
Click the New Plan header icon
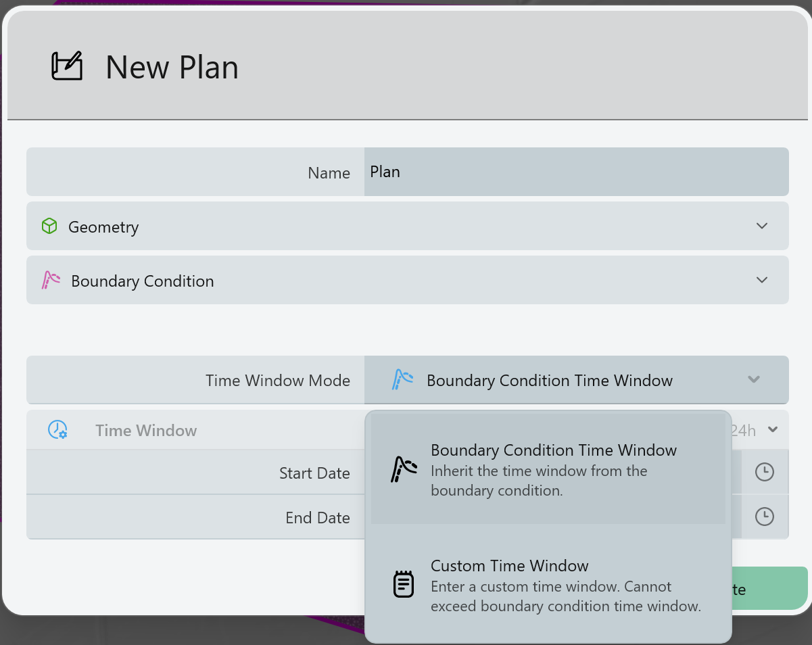(x=67, y=66)
